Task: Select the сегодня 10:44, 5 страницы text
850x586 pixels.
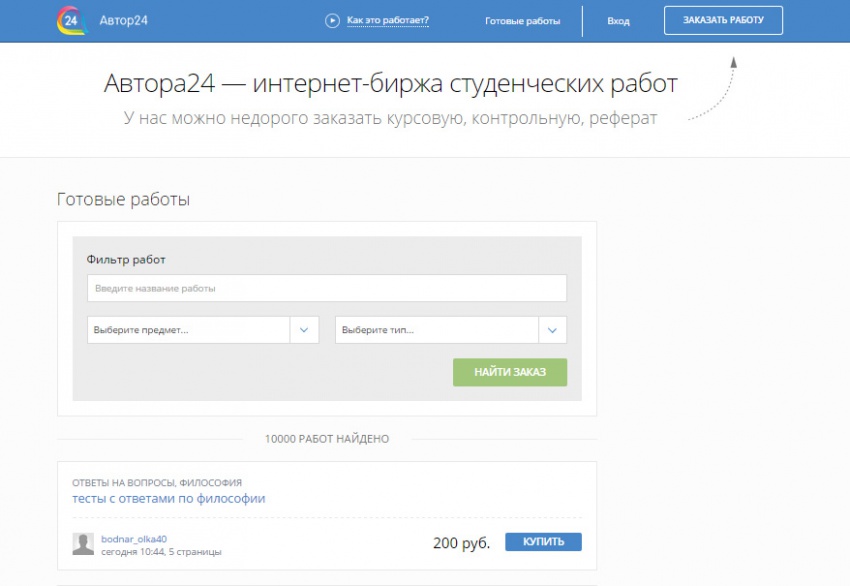Action: [162, 552]
